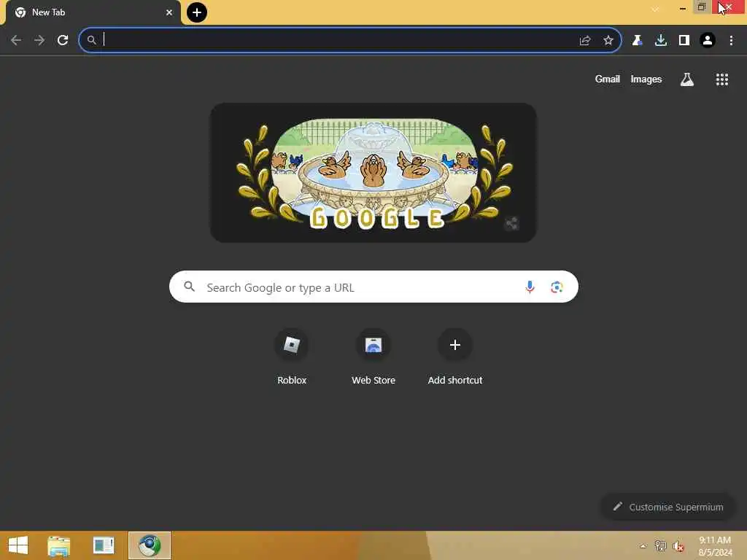Open the clock showing 9:11 AM
The image size is (747, 560).
(x=715, y=545)
